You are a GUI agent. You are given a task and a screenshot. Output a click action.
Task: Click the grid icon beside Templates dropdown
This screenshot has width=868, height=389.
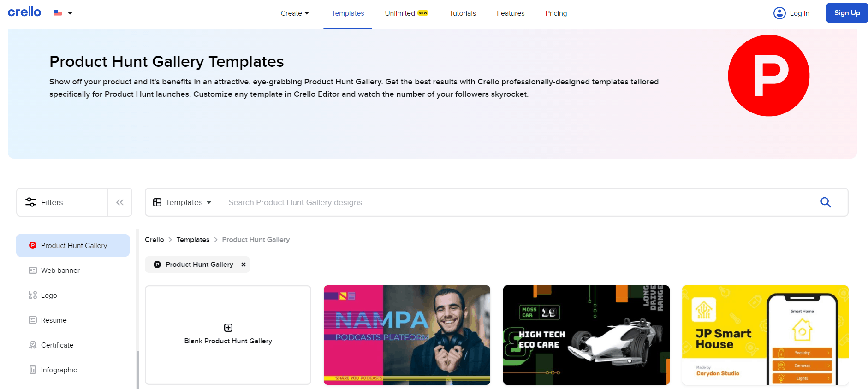[x=157, y=202]
